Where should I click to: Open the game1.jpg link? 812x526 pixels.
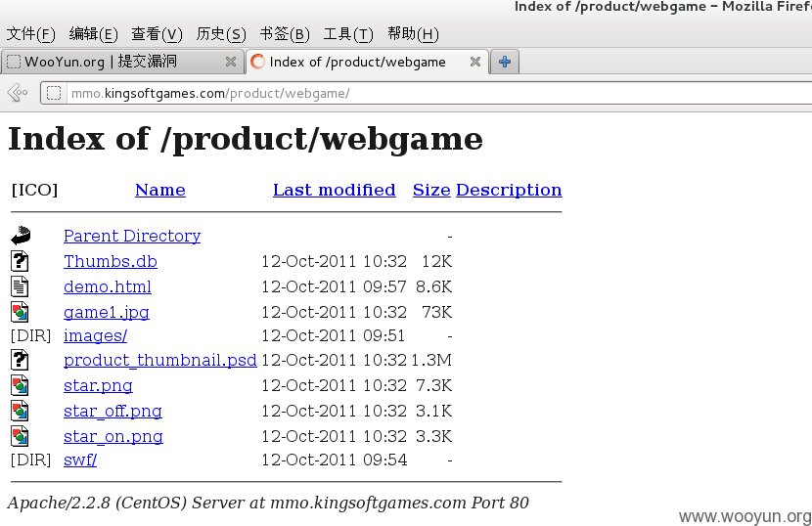pyautogui.click(x=107, y=313)
